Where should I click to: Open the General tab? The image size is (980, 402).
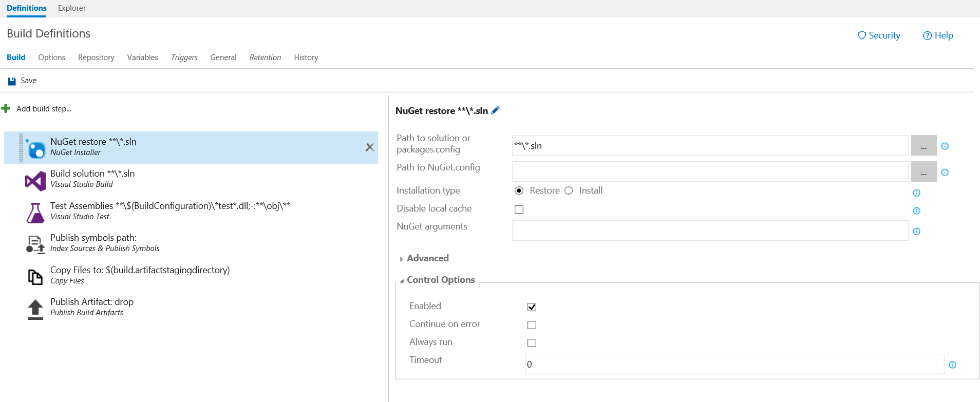point(223,58)
